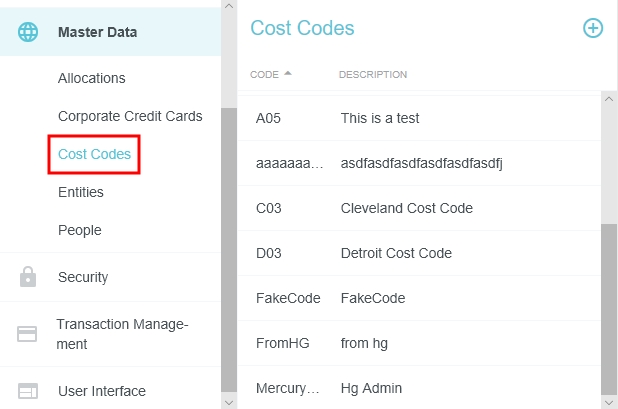Viewport: 618px width, 409px height.
Task: Open the People page
Action: 80,230
